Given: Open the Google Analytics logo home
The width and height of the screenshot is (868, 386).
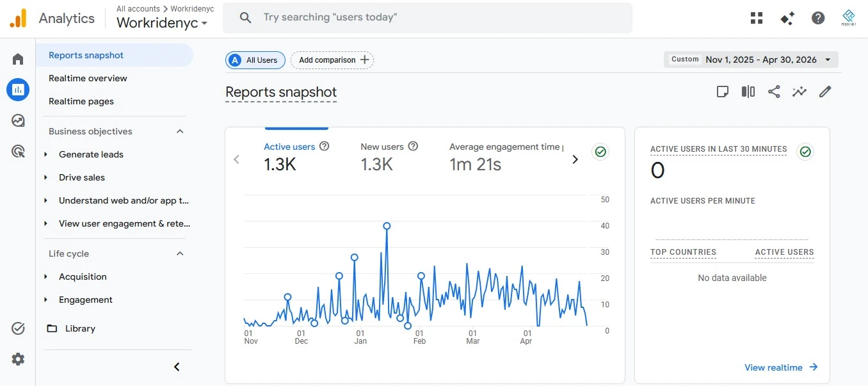Looking at the screenshot, I should click(x=18, y=18).
